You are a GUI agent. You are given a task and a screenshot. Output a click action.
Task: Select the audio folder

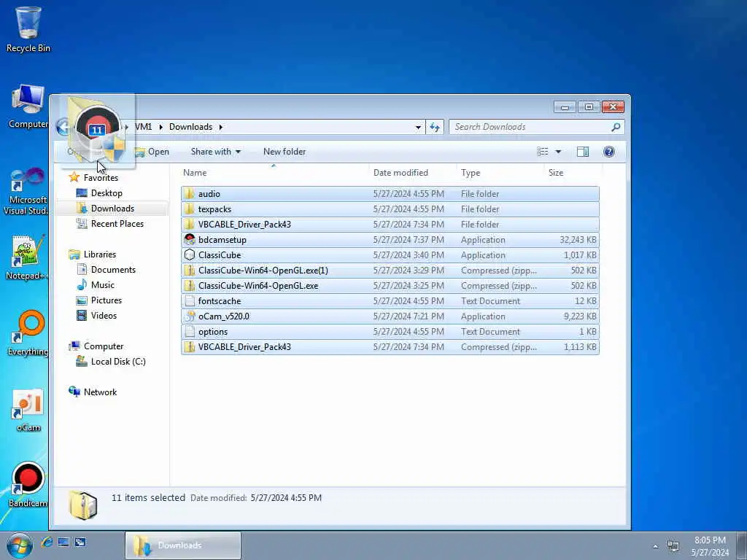point(390,194)
